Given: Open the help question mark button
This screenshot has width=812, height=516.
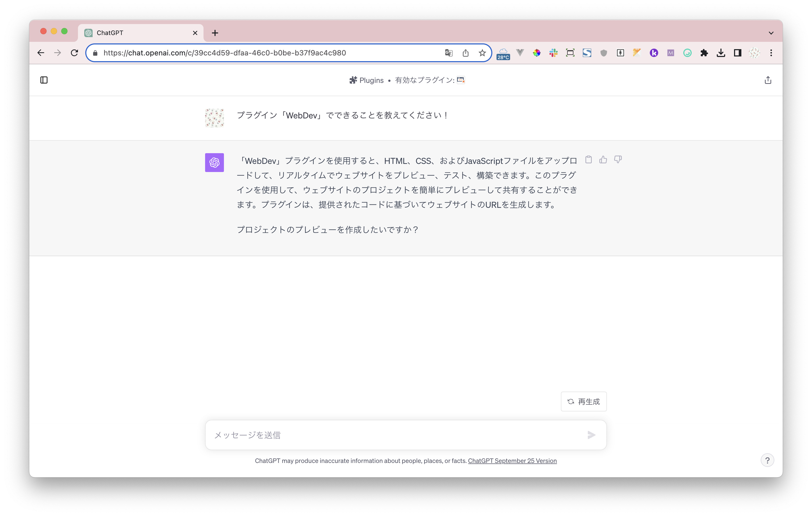Looking at the screenshot, I should 767,460.
